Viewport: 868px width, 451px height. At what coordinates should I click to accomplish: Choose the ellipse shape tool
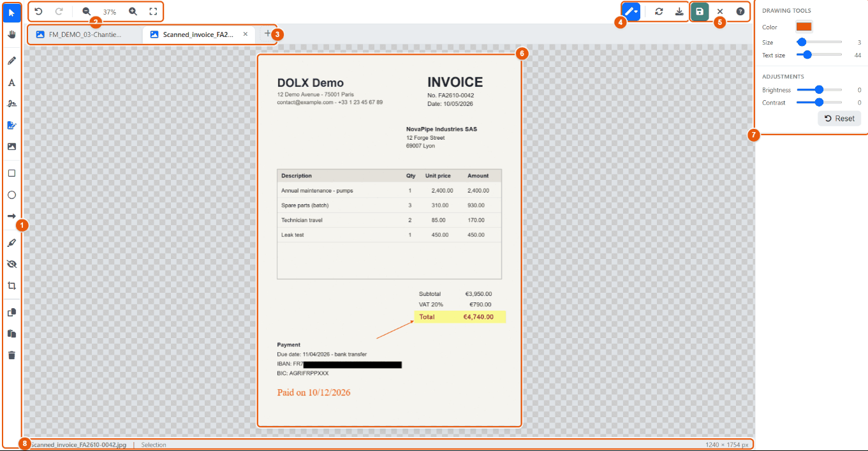point(11,195)
